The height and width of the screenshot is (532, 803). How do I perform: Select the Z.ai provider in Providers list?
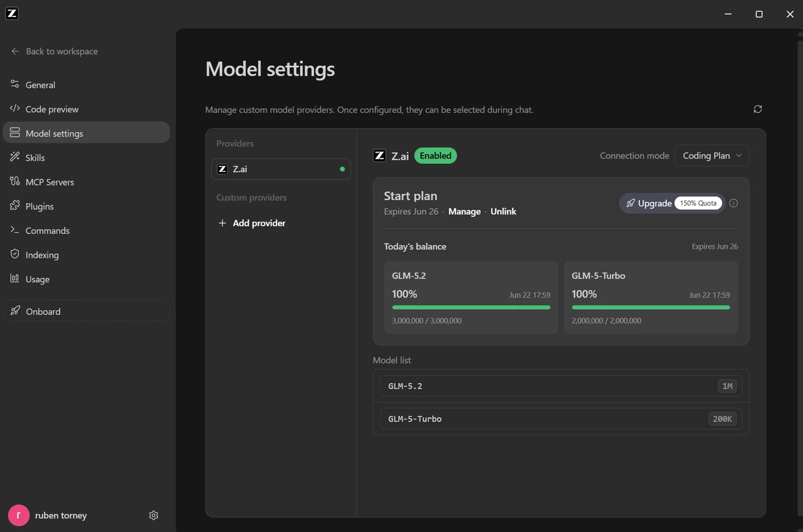281,169
